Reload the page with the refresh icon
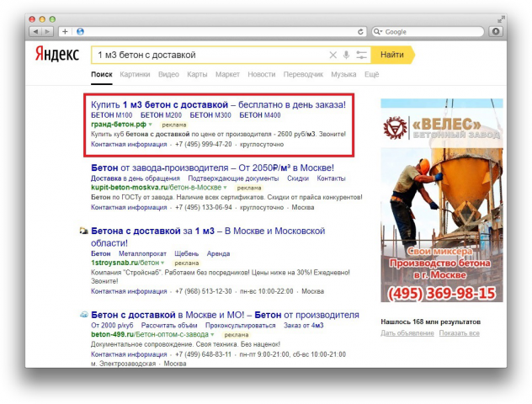The height and width of the screenshot is (404, 532). [360, 31]
